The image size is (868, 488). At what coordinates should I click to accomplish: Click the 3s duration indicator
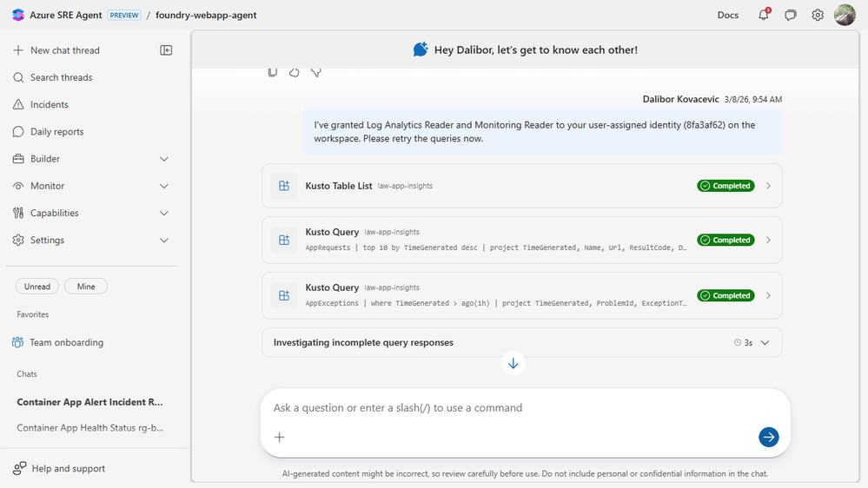point(744,342)
